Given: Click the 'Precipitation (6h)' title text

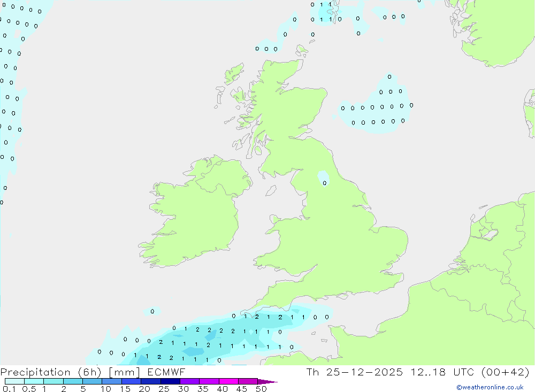Looking at the screenshot, I should pyautogui.click(x=51, y=372).
